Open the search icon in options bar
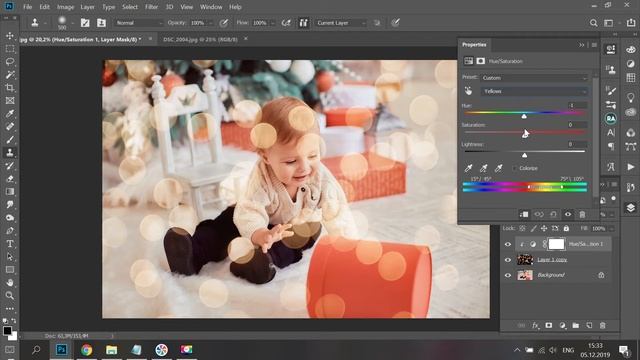The image size is (640, 360). click(593, 23)
